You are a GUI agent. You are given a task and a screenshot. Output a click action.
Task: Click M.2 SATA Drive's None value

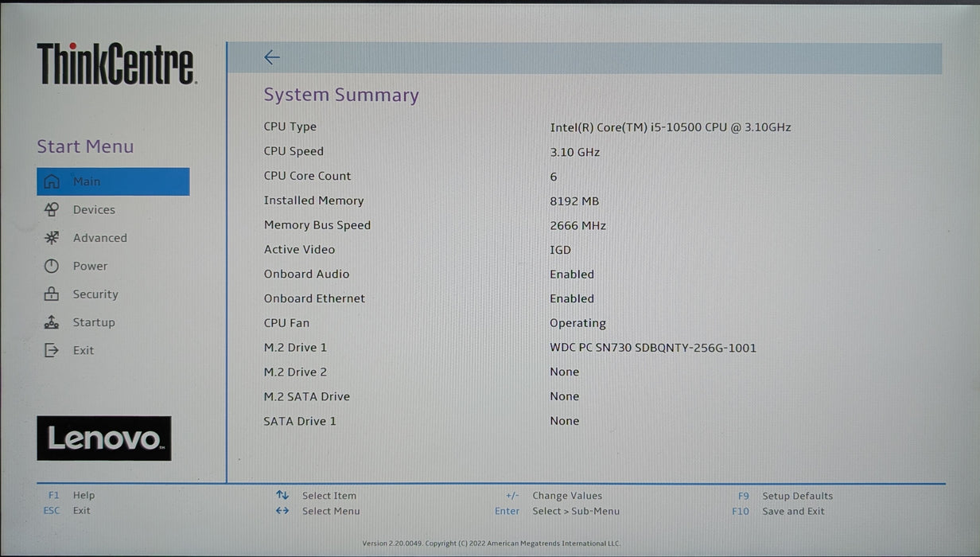coord(564,396)
